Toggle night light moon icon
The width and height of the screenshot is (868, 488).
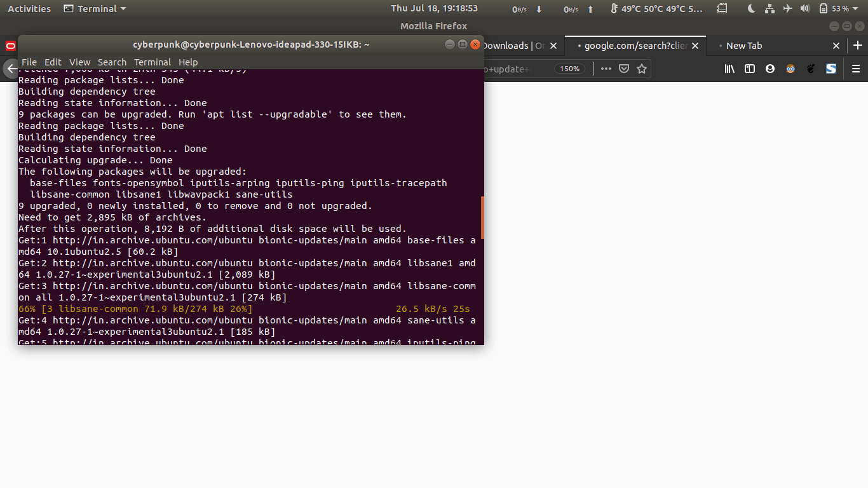click(752, 9)
